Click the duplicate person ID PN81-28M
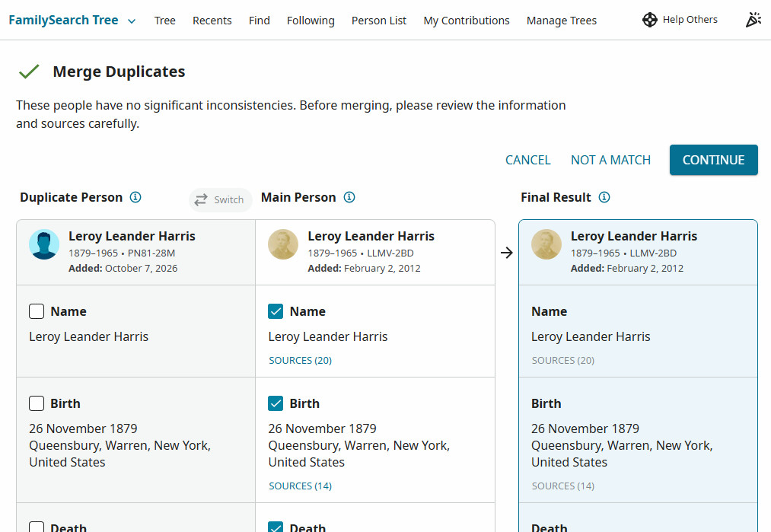 pos(151,253)
